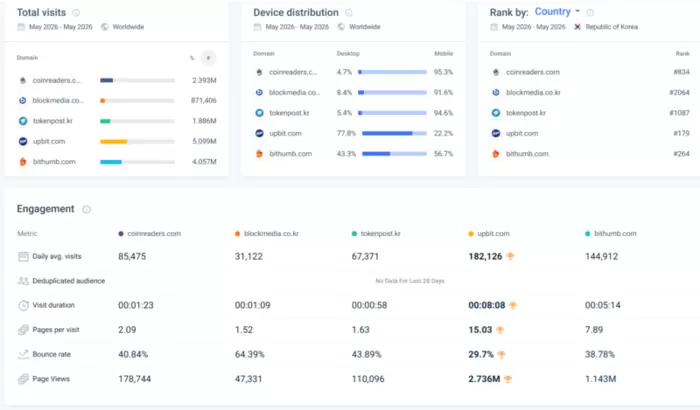Click the calendar icon in Device distribution panel

pos(257,27)
